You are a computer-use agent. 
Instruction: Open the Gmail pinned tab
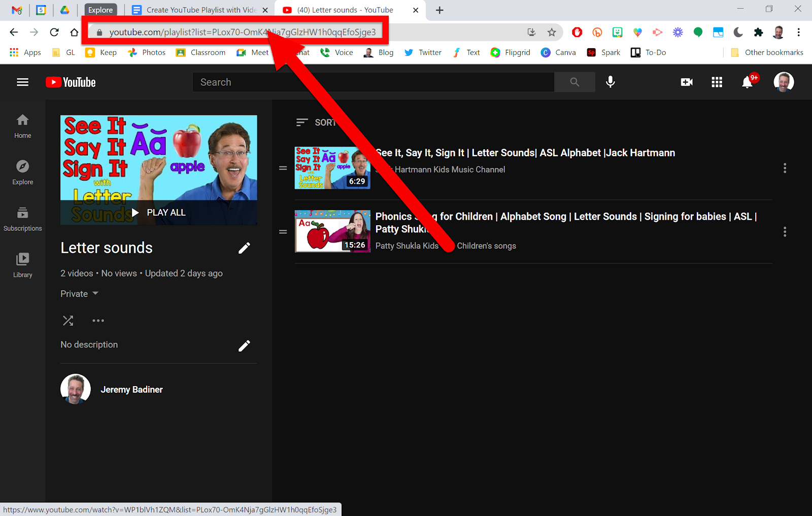[17, 10]
